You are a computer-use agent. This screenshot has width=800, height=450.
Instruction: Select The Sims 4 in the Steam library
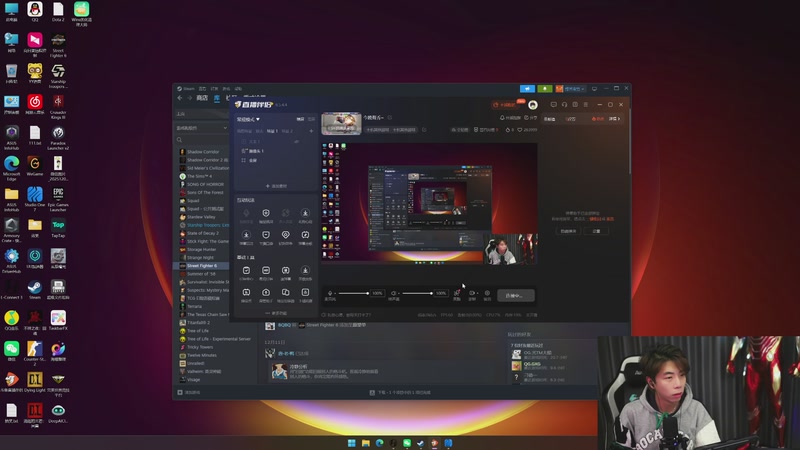point(198,176)
